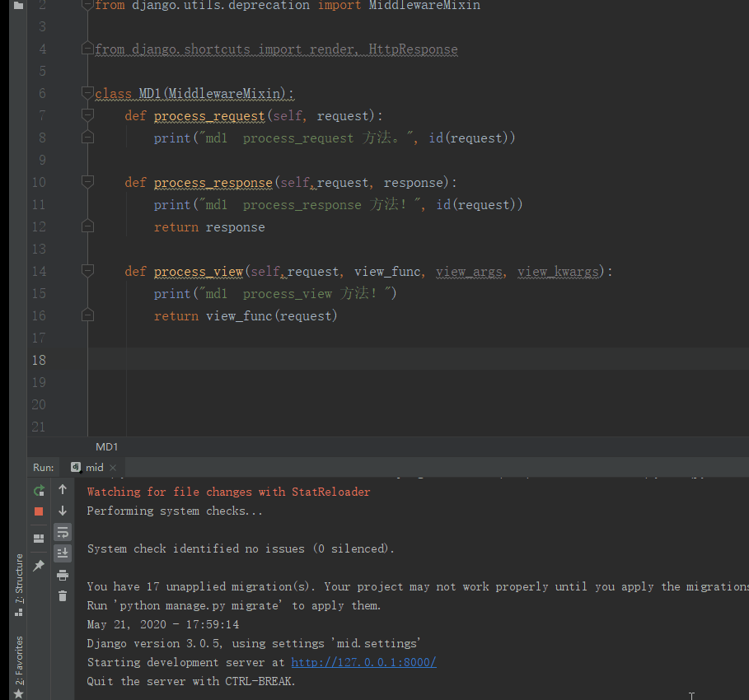Collapse the process_request method fold marker
This screenshot has width=749, height=700.
tap(88, 116)
